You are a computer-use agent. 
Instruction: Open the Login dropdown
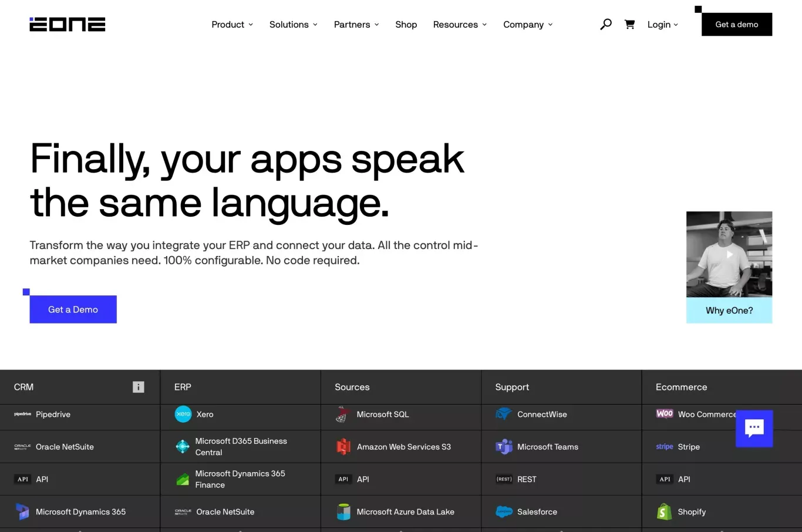(x=663, y=24)
